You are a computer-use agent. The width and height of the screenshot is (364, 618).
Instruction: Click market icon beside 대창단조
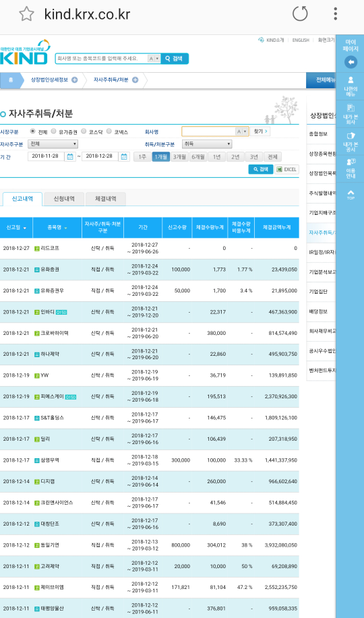(37, 524)
